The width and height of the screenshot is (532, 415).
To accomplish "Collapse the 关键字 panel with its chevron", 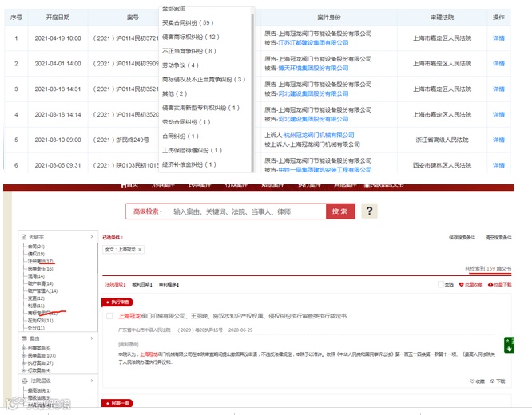I will pos(92,237).
